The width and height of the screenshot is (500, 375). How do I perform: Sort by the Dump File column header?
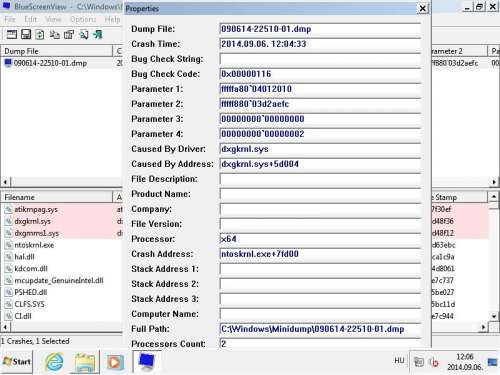coord(57,51)
